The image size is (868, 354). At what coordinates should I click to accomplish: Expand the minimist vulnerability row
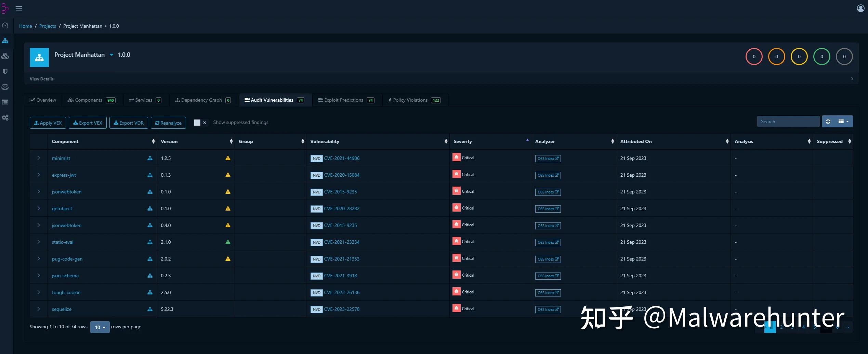[x=39, y=158]
